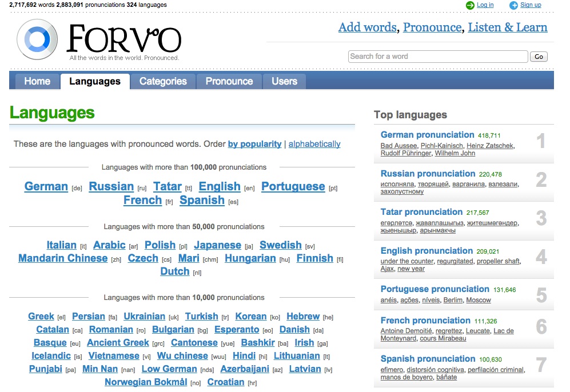Click the Forvo logo icon
570x392 pixels.
pyautogui.click(x=38, y=39)
